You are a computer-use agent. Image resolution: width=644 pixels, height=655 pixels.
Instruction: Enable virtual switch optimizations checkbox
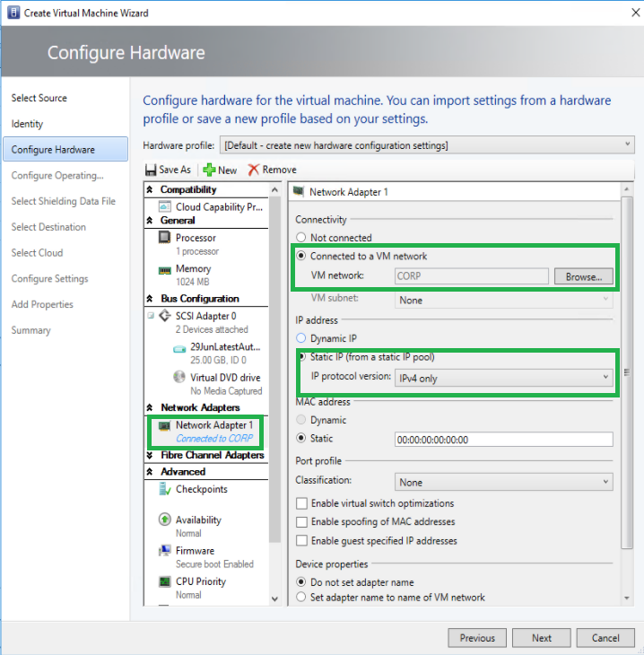coord(301,503)
